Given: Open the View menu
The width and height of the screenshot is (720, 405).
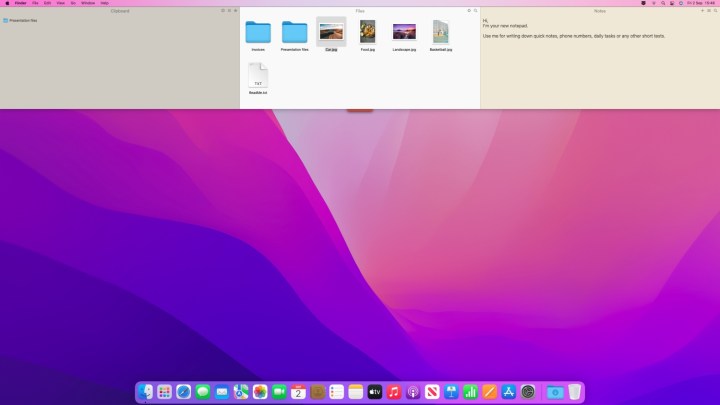Looking at the screenshot, I should point(60,3).
